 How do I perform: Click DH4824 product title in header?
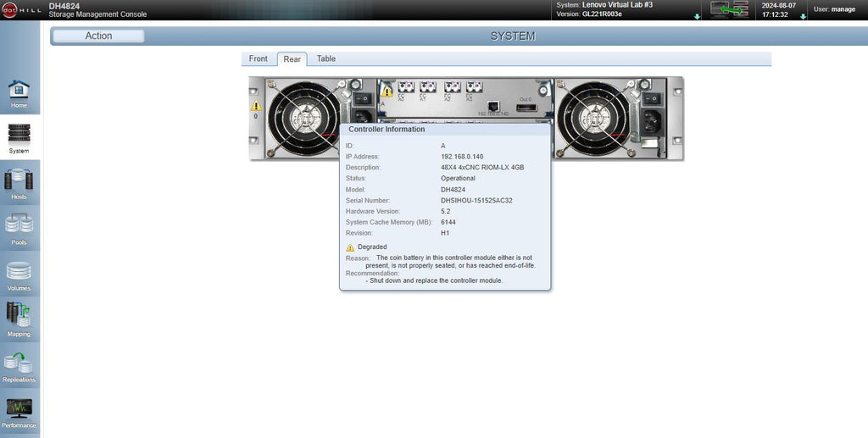[64, 6]
